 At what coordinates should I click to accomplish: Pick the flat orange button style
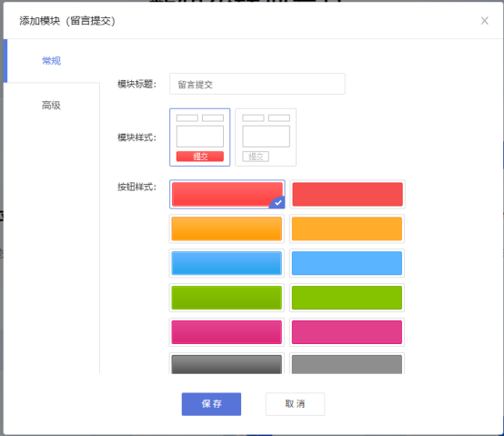(x=348, y=228)
